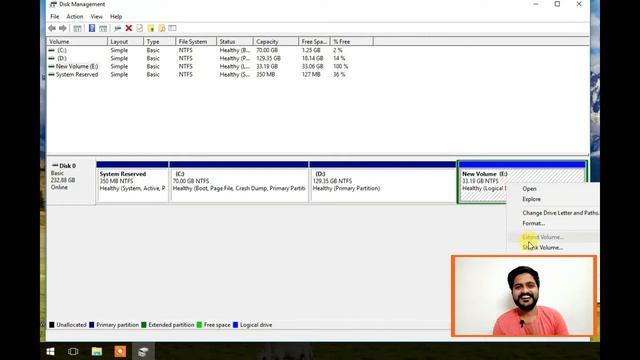640x360 pixels.
Task: Click the last toolbar icon showing view settings
Action: point(172,28)
